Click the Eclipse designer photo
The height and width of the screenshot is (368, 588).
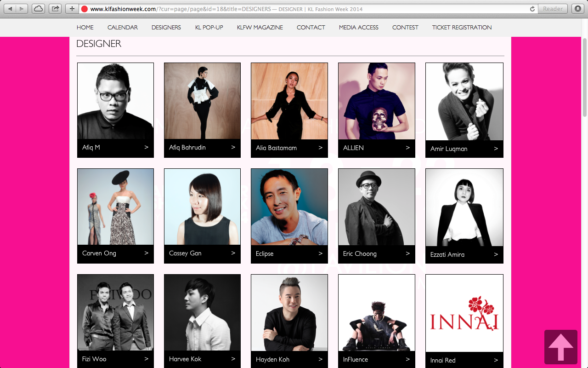[x=289, y=207]
